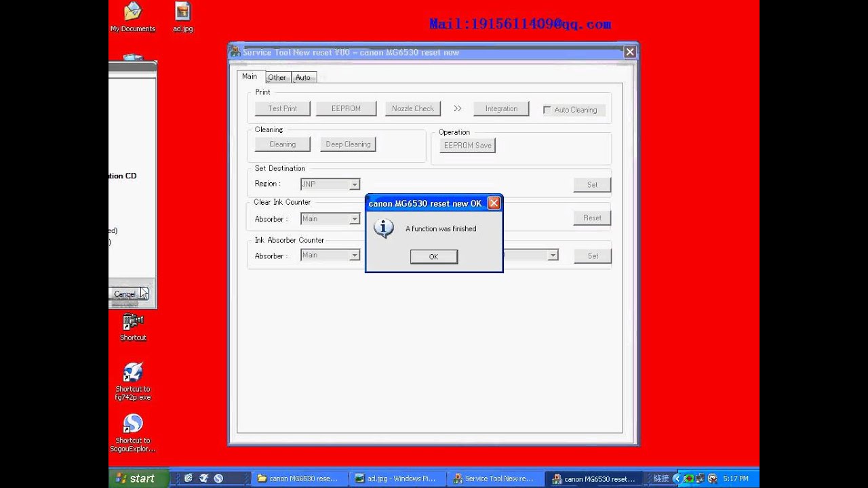Click third quick launch icon in taskbar
The image size is (868, 488).
pyautogui.click(x=218, y=478)
